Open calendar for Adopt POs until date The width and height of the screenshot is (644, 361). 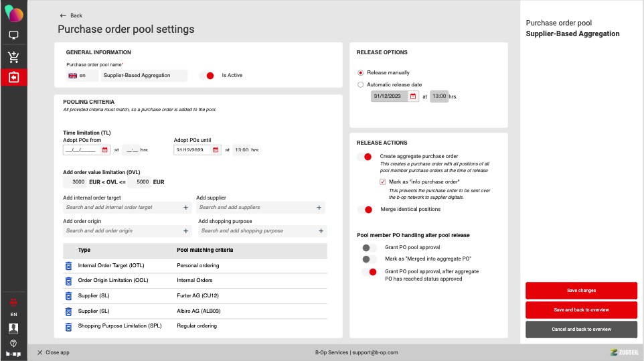(216, 150)
